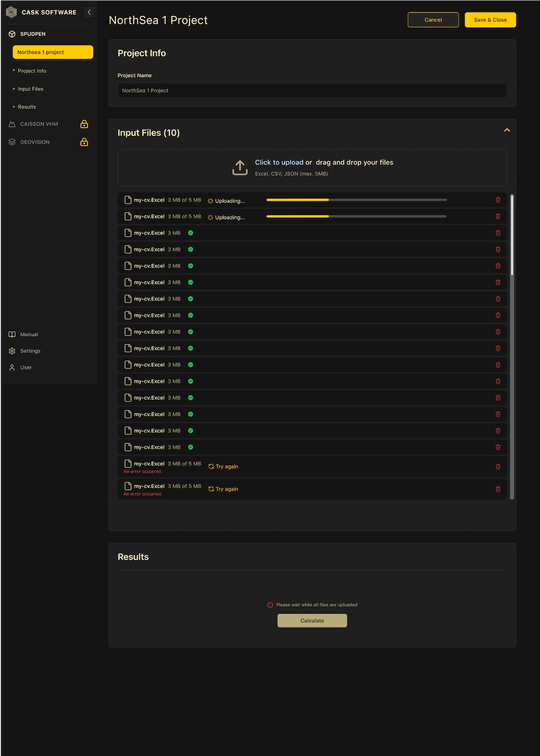Click the Cask Software logo icon

coord(11,12)
